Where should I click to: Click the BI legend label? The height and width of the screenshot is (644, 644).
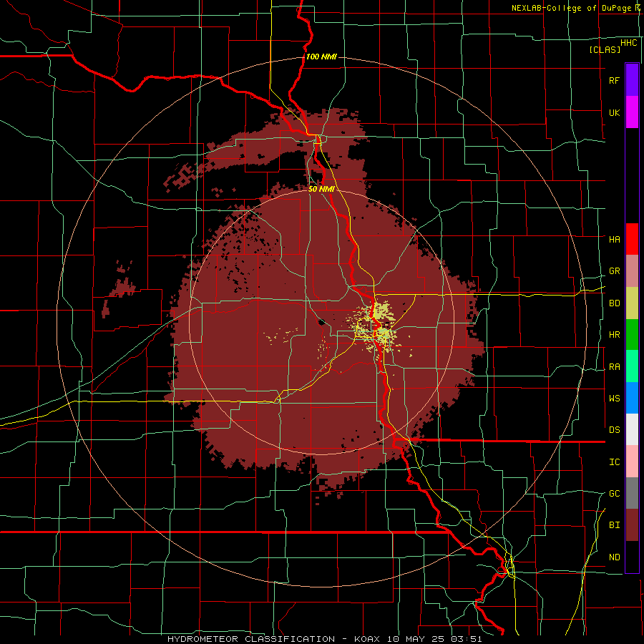614,525
